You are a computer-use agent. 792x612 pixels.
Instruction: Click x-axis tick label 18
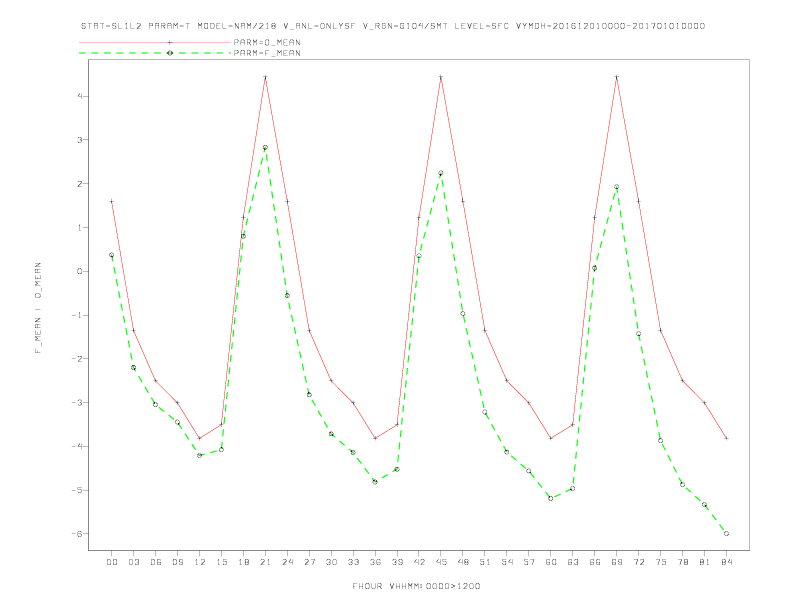(243, 562)
